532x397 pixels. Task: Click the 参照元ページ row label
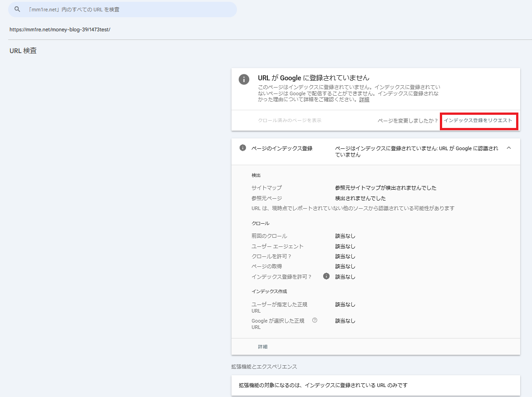click(x=266, y=198)
